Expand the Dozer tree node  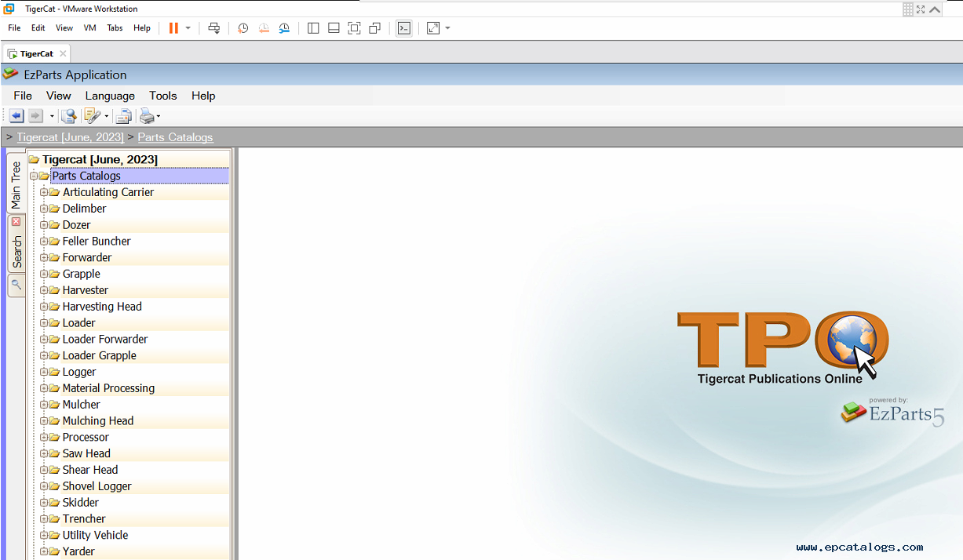pyautogui.click(x=44, y=225)
